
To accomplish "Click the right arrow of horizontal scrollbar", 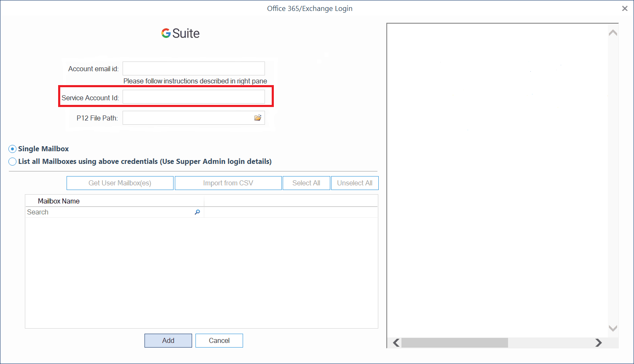I will tap(598, 343).
